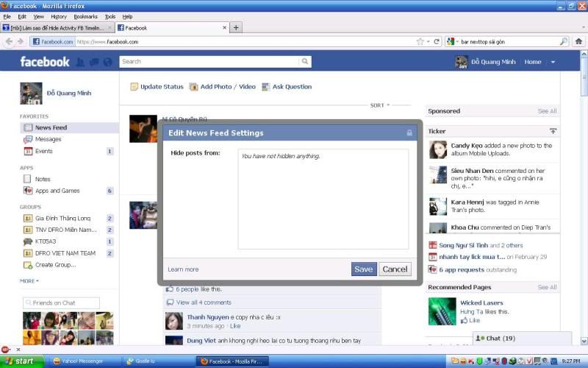Open See All next to Recommended Pages
The image size is (588, 368).
pos(547,287)
